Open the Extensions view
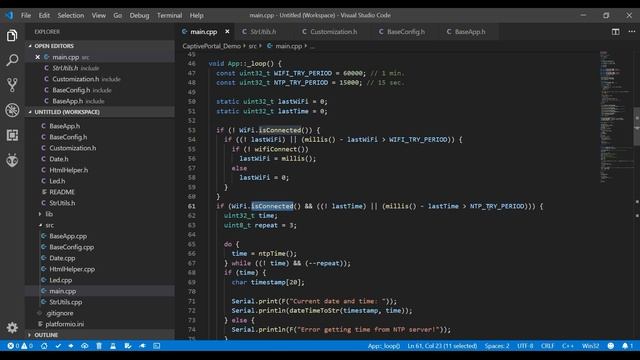640x360 pixels. coord(12,135)
